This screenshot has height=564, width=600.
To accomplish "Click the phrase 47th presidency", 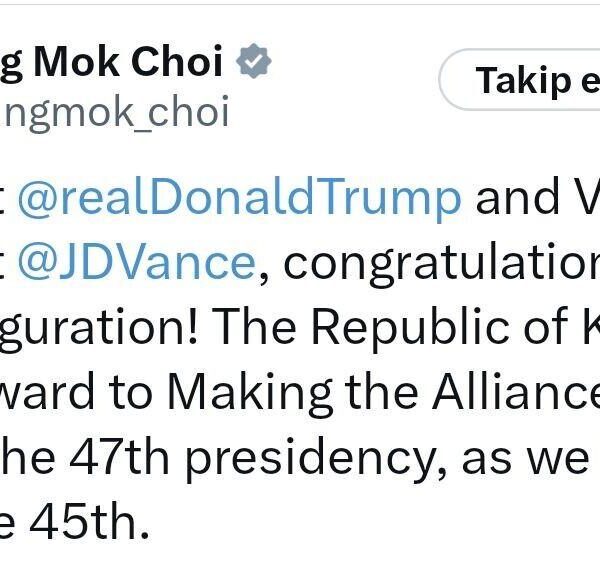I will tap(253, 459).
